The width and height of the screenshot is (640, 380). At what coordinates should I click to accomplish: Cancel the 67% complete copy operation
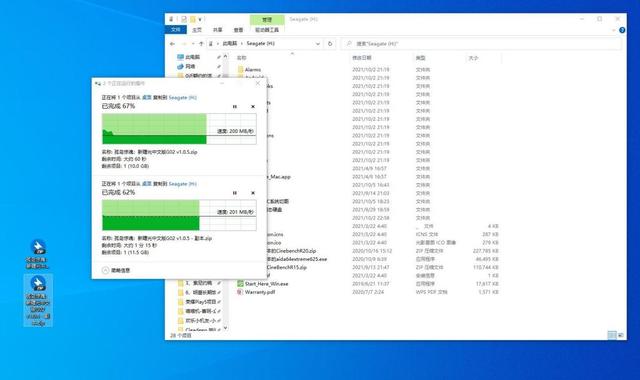253,107
